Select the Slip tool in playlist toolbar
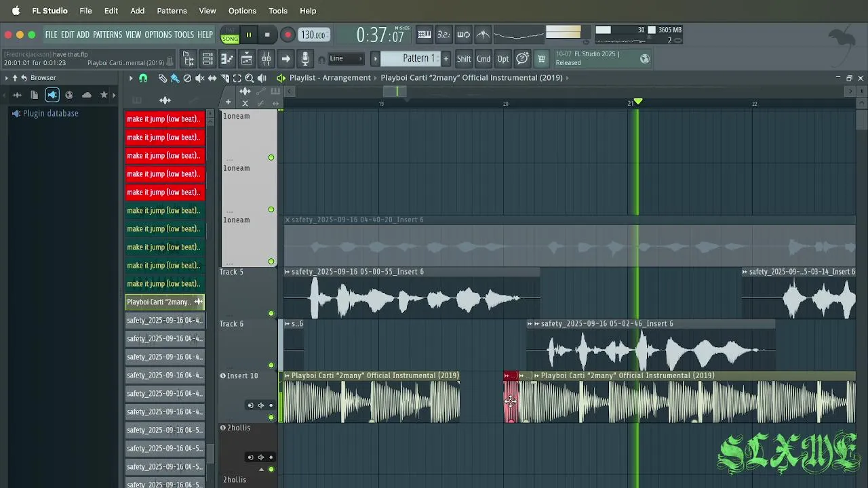The width and height of the screenshot is (868, 488). (x=212, y=78)
